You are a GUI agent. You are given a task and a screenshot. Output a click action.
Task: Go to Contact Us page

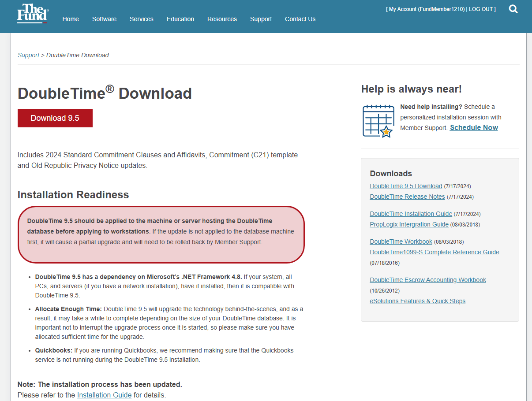pyautogui.click(x=300, y=19)
